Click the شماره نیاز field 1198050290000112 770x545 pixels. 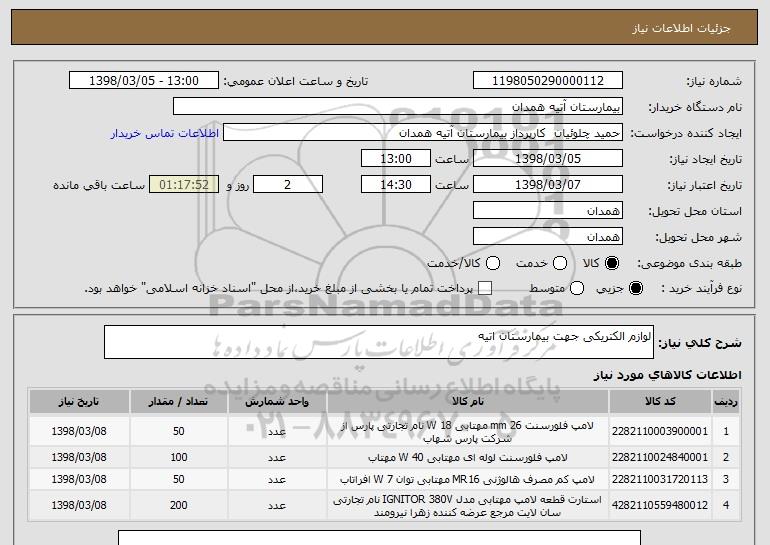tap(548, 81)
